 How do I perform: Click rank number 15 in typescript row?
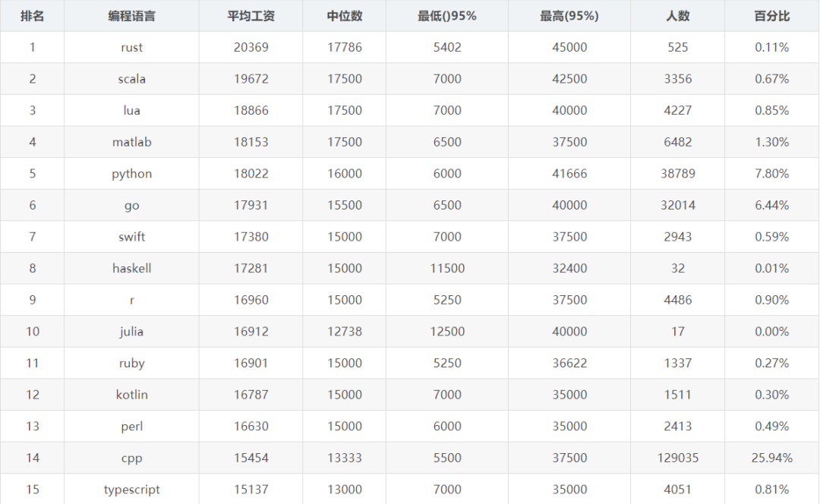pyautogui.click(x=33, y=490)
